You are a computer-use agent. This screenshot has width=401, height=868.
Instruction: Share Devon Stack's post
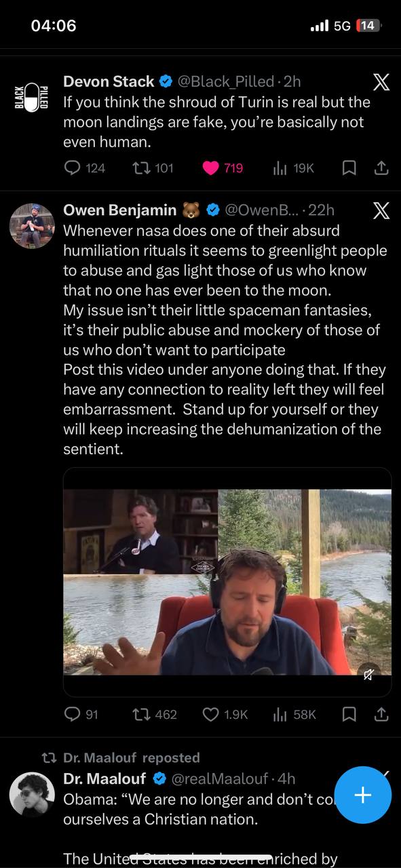click(381, 167)
